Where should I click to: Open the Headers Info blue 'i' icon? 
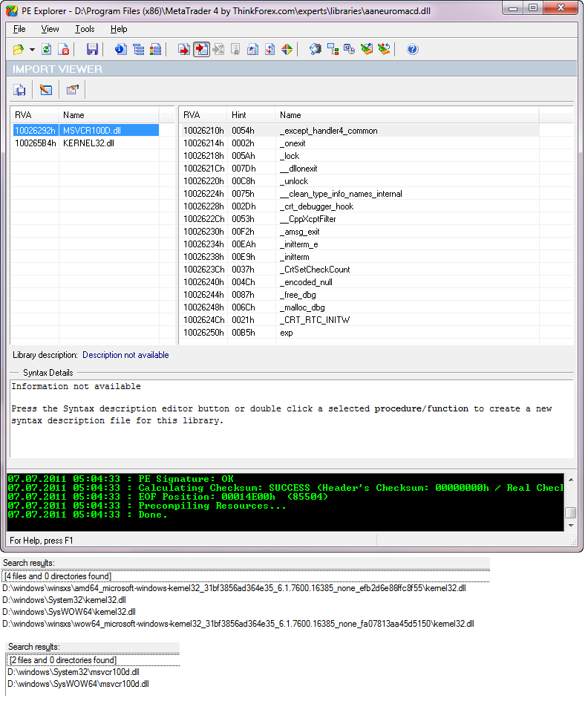click(x=120, y=50)
